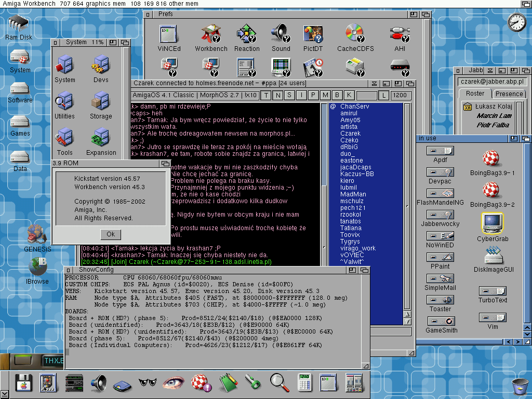
Task: Switch to the Roster tab in Jabber window
Action: pyautogui.click(x=475, y=94)
